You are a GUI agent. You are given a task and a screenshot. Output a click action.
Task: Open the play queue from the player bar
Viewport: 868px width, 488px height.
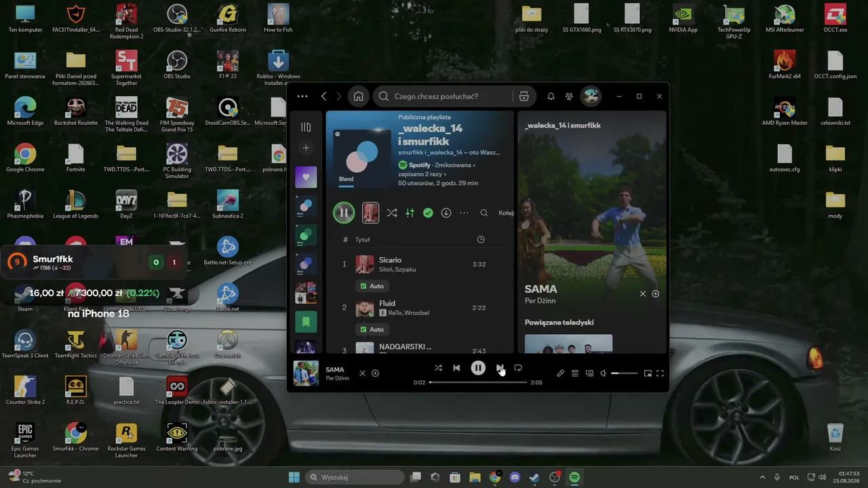coord(575,373)
